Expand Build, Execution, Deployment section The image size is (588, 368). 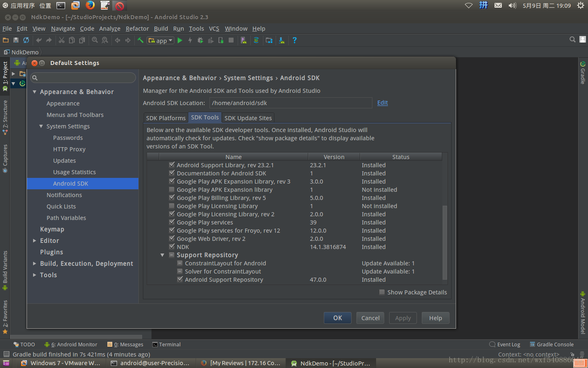[x=35, y=264]
